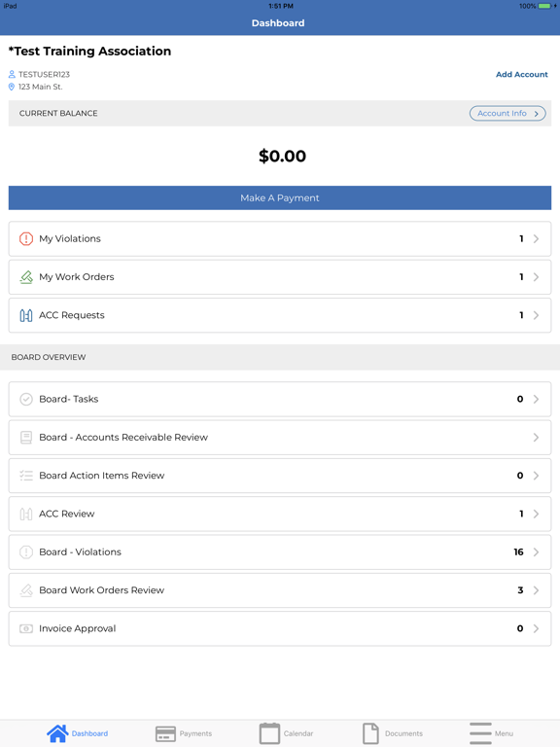Click the location pin icon beside 123 Main St.
The width and height of the screenshot is (560, 747).
coord(12,87)
